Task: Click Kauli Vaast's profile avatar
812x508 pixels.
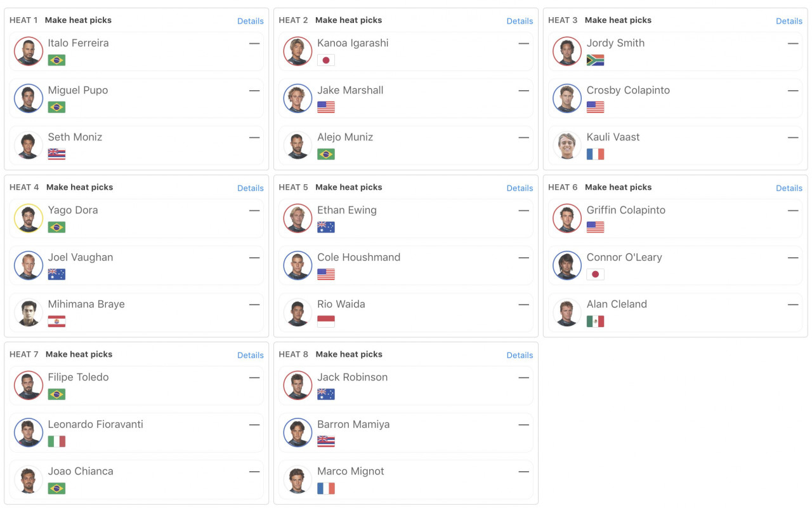Action: click(567, 145)
